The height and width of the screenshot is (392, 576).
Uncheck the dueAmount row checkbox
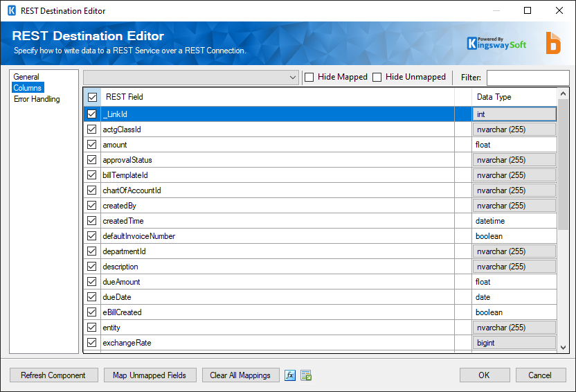(x=92, y=282)
